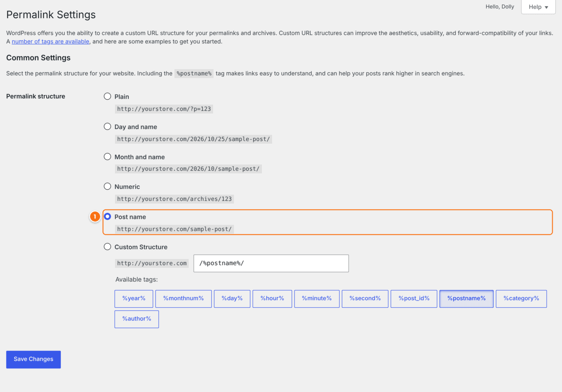Click the Save Changes button
Image resolution: width=562 pixels, height=392 pixels.
point(33,359)
